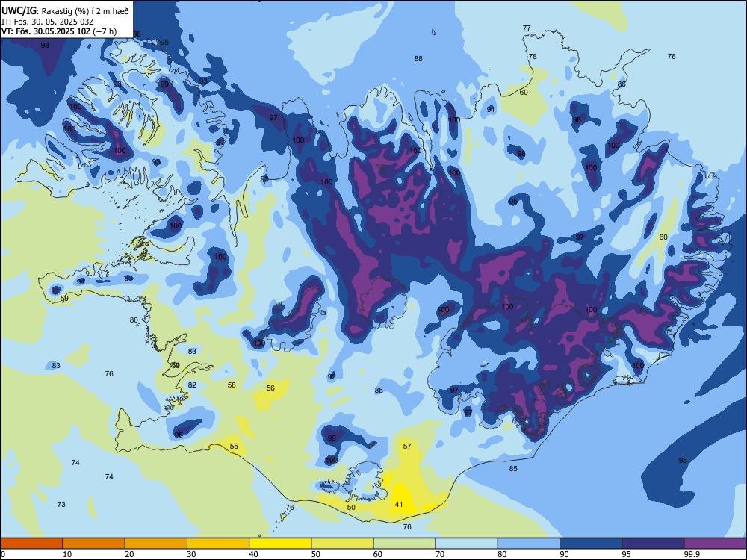Click the '20' legend scale label

tap(129, 554)
